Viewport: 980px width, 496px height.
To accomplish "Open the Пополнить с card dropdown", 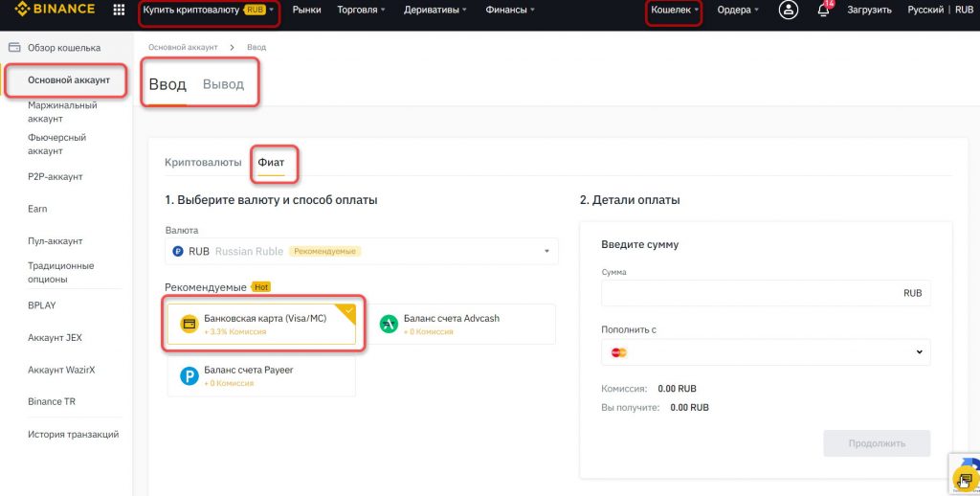I will (766, 352).
